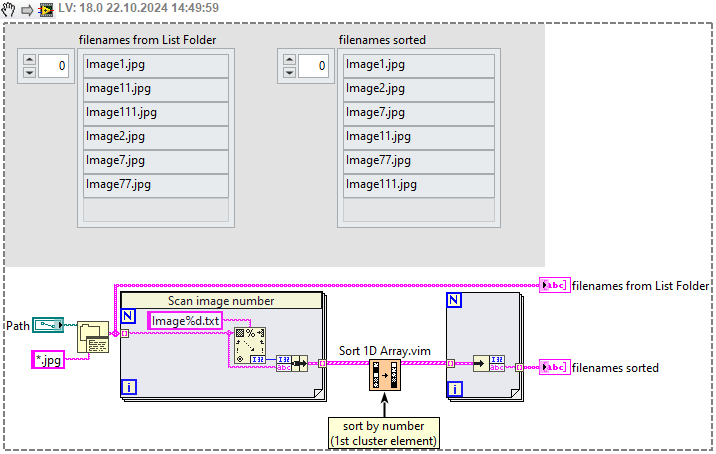Select the Unbundle node in second loop

coord(489,364)
